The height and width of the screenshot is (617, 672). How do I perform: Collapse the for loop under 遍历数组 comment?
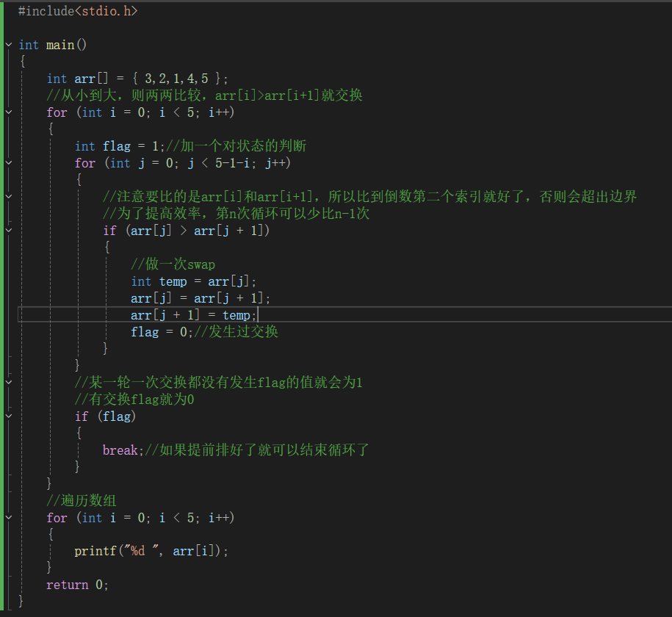(x=9, y=518)
